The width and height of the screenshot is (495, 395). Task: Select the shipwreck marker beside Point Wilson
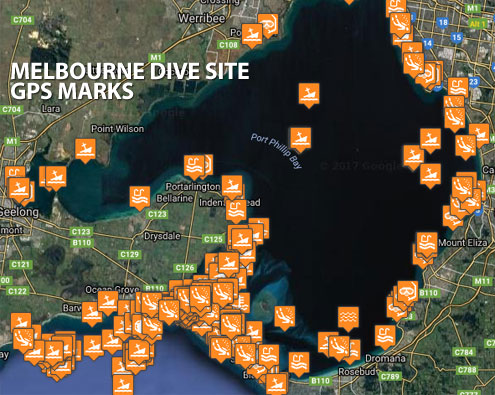pos(86,149)
